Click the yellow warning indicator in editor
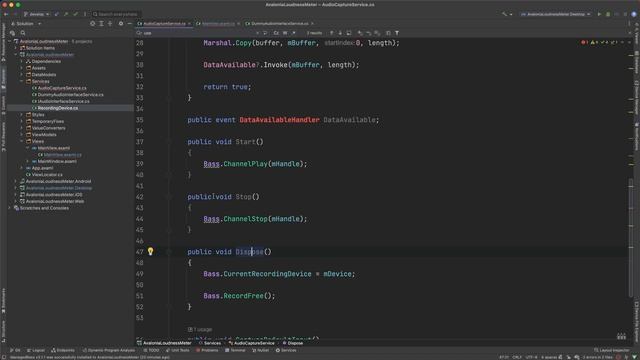 tap(593, 42)
